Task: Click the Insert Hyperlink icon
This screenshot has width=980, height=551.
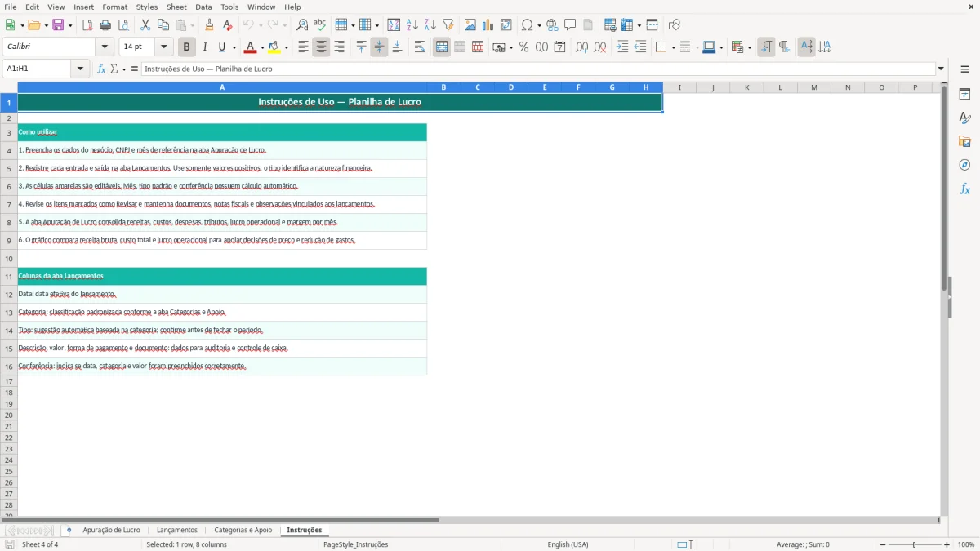Action: [x=553, y=25]
